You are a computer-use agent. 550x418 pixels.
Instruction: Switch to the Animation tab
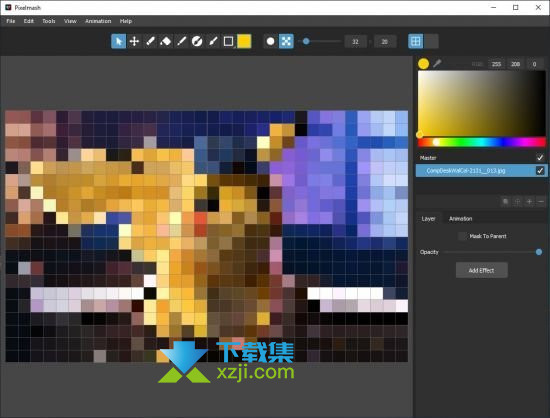click(461, 218)
